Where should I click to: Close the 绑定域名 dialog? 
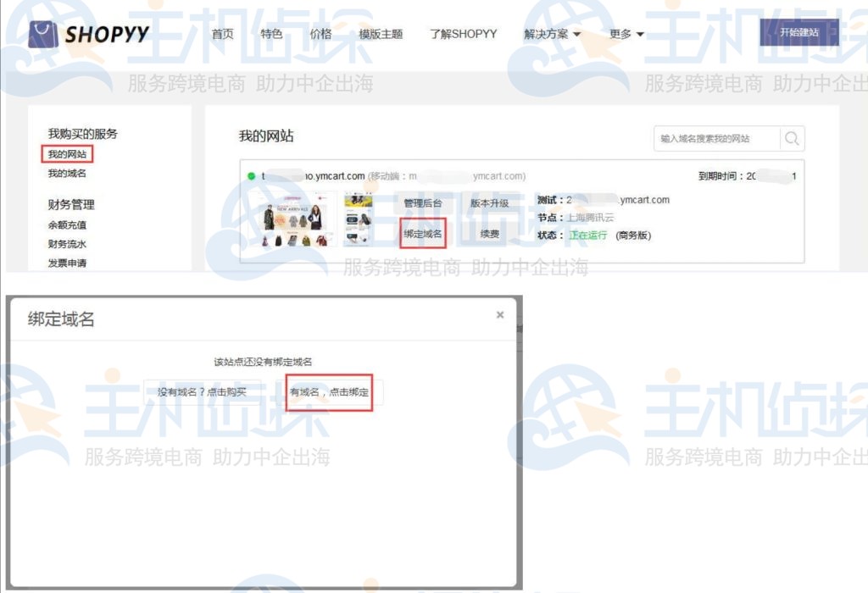click(x=500, y=315)
